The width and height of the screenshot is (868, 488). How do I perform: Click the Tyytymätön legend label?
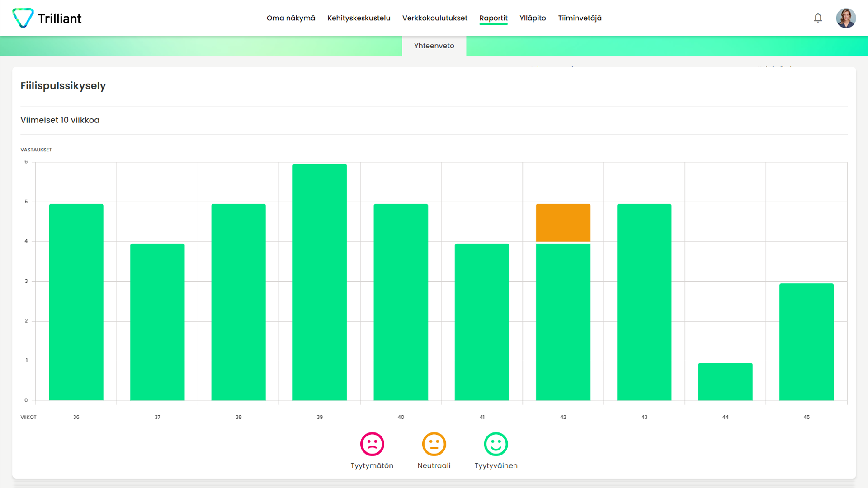pos(372,465)
